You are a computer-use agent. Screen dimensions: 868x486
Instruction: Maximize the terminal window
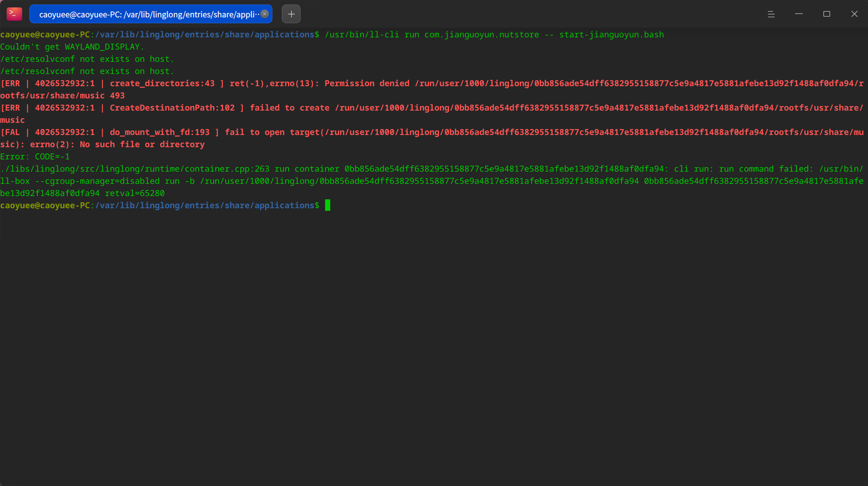[827, 14]
